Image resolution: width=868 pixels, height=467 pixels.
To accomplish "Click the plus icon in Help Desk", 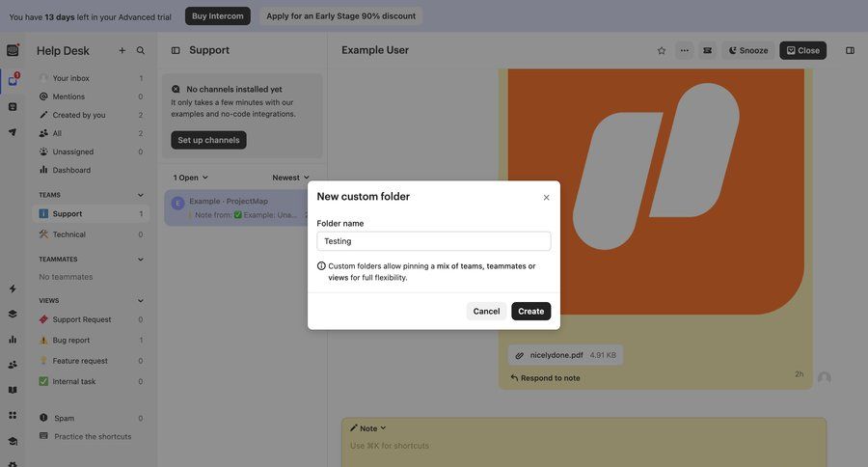I will tap(122, 50).
